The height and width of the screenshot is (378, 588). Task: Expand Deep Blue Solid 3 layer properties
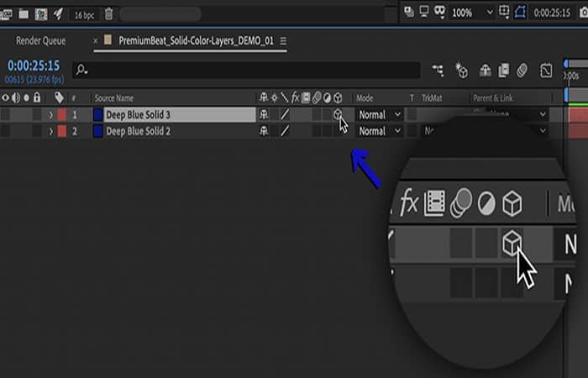tap(50, 115)
